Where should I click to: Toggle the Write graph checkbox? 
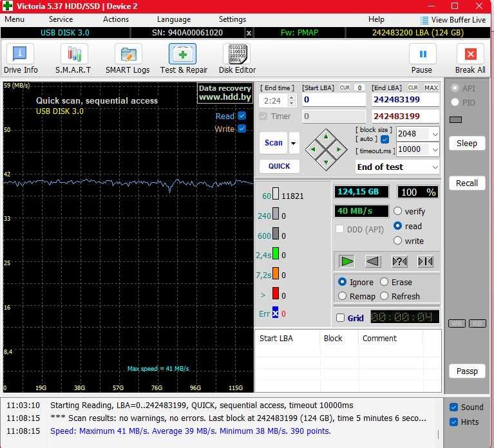tap(242, 129)
